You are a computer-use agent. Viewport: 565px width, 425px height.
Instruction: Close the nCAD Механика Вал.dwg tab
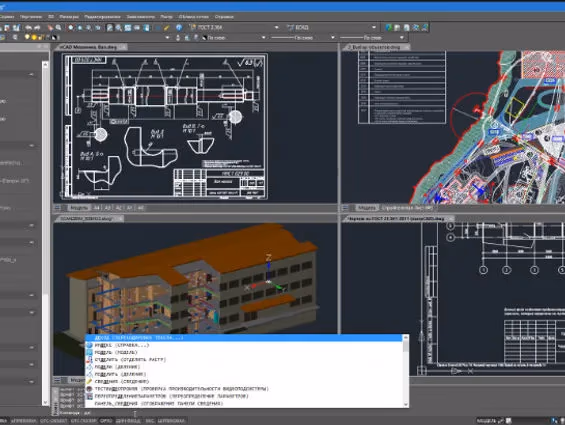[x=123, y=47]
